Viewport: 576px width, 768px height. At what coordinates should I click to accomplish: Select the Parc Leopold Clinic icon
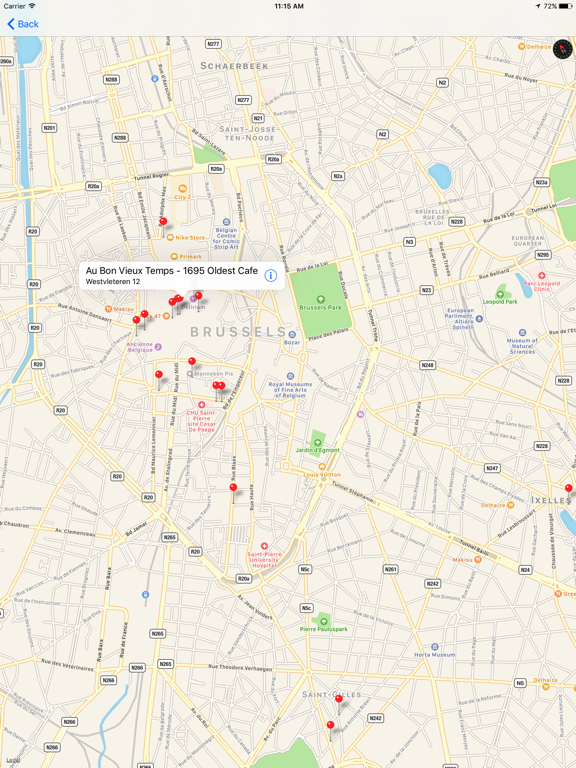[x=541, y=276]
